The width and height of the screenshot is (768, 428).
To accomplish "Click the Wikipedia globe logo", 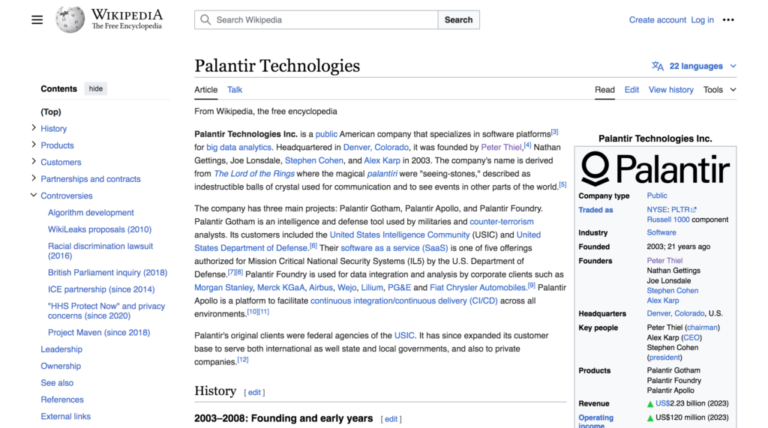I will pos(70,20).
